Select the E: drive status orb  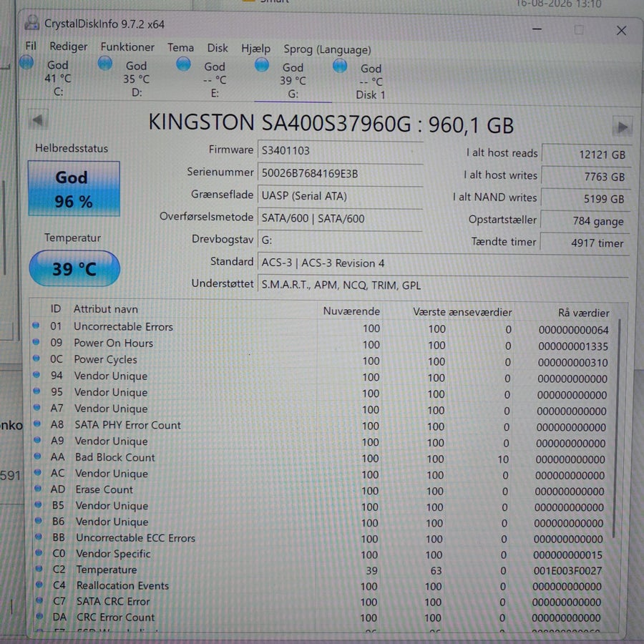point(183,64)
